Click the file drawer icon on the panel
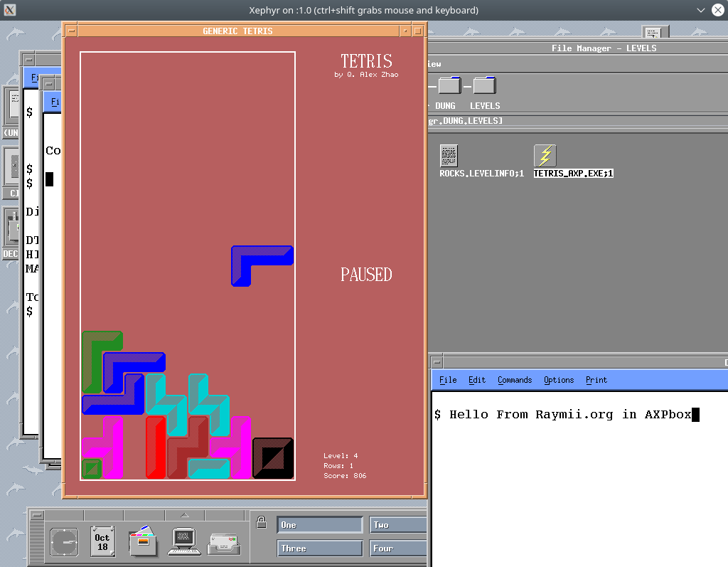The image size is (728, 567). (141, 541)
